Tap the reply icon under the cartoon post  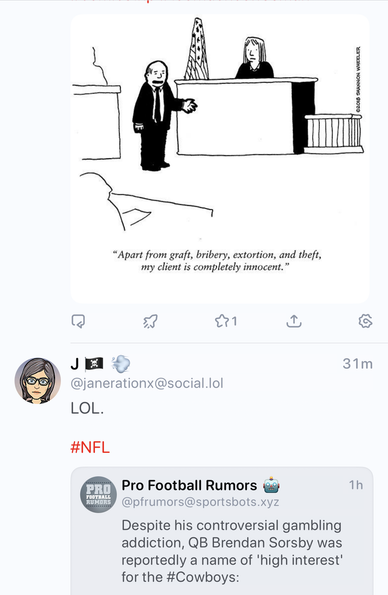(79, 321)
